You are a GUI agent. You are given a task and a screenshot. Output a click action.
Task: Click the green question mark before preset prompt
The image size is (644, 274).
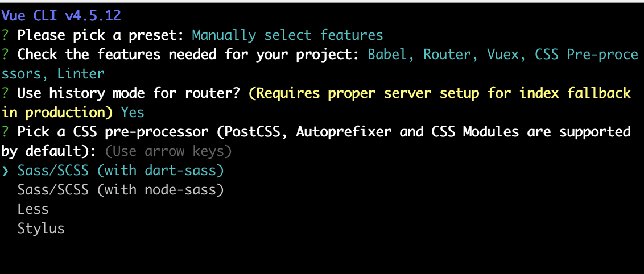coord(5,35)
